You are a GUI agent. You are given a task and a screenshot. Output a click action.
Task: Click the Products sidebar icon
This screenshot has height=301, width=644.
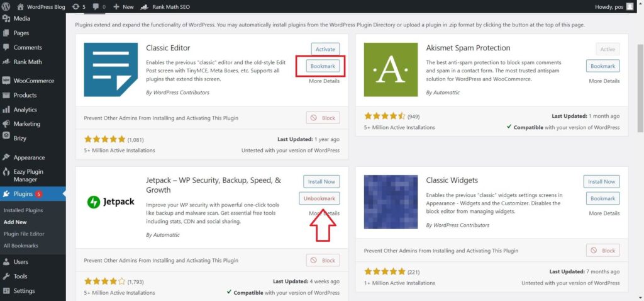click(x=6, y=95)
